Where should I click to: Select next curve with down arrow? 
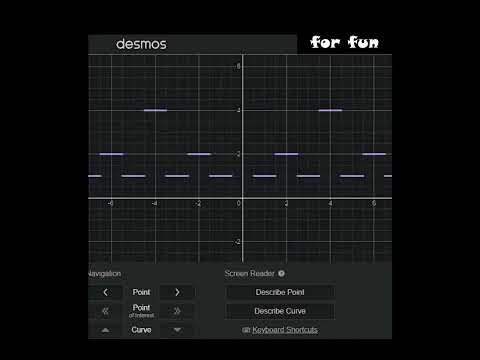click(177, 330)
